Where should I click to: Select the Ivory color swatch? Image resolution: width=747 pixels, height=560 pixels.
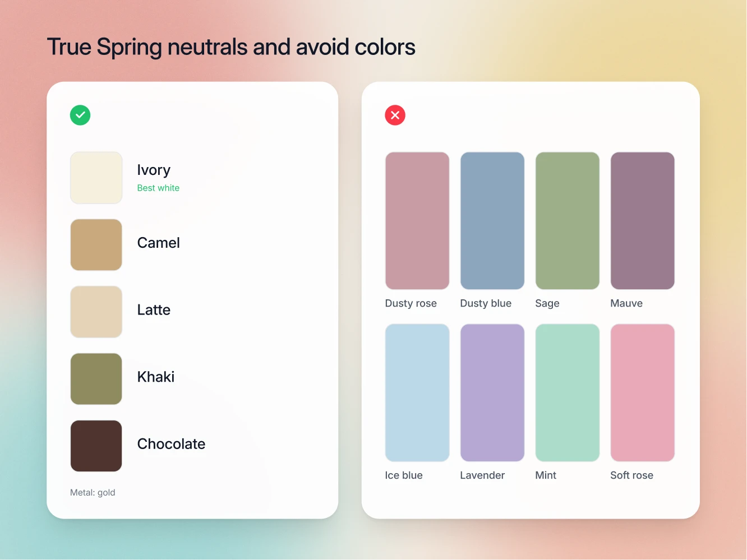[x=96, y=178]
